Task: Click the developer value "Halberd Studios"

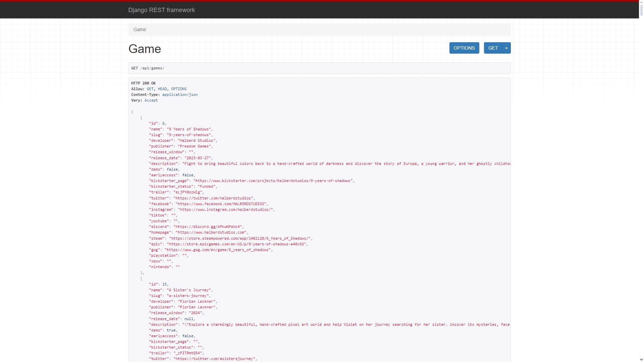Action: click(197, 140)
